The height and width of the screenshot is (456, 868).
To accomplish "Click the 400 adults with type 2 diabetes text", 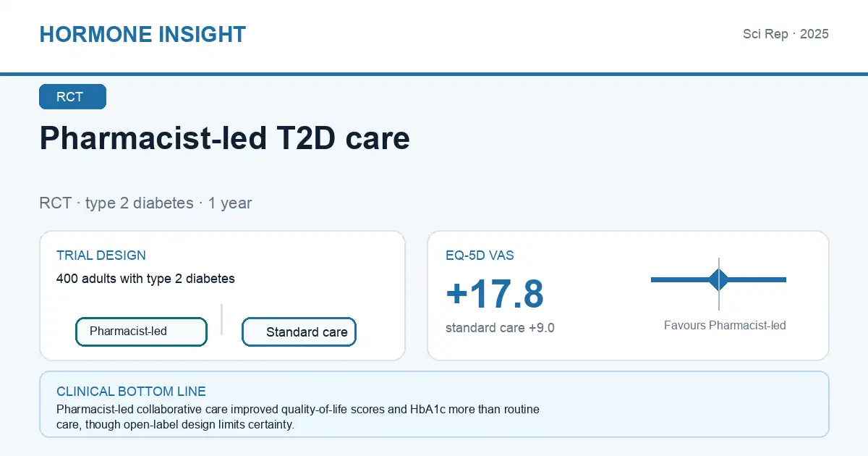I will coord(145,279).
